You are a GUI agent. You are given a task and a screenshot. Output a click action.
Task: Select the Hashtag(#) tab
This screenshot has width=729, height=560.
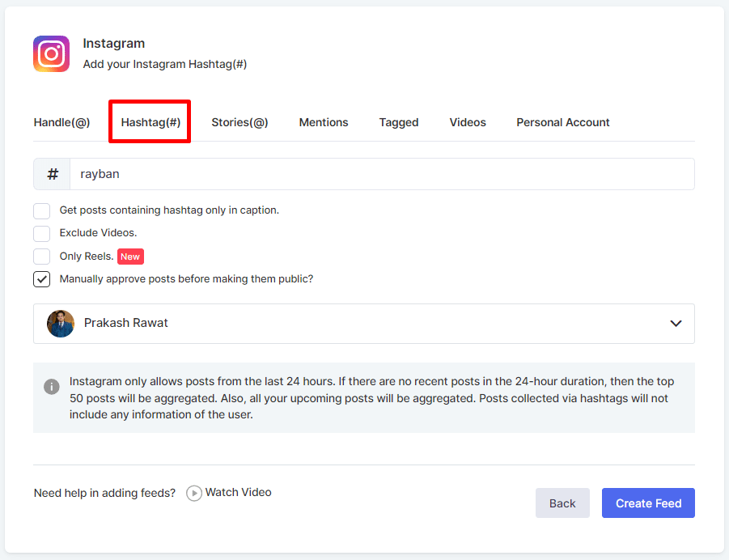click(150, 123)
